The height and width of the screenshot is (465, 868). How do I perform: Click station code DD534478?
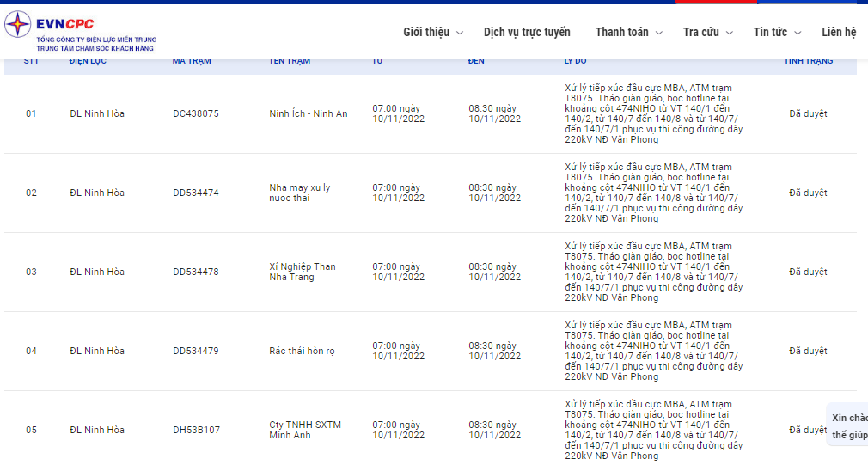[196, 272]
